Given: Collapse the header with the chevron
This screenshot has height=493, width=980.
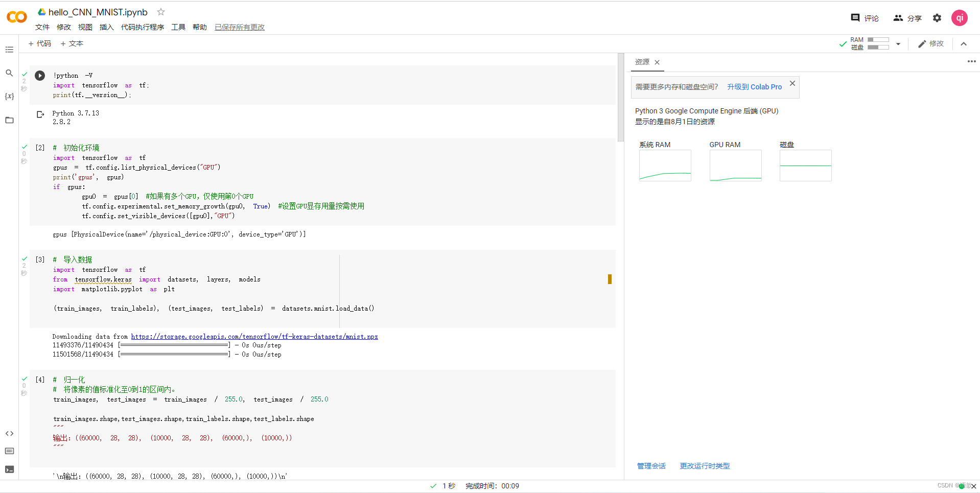Looking at the screenshot, I should pos(964,43).
